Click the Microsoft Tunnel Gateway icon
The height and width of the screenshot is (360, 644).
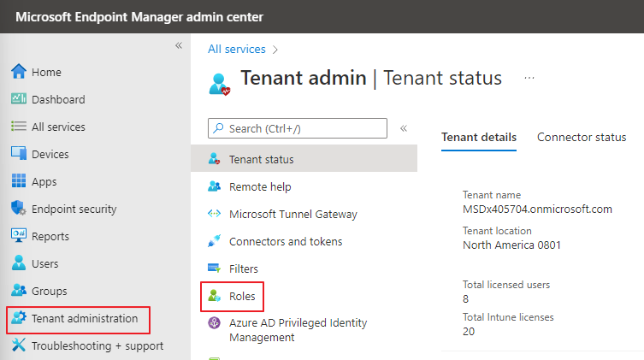[214, 213]
